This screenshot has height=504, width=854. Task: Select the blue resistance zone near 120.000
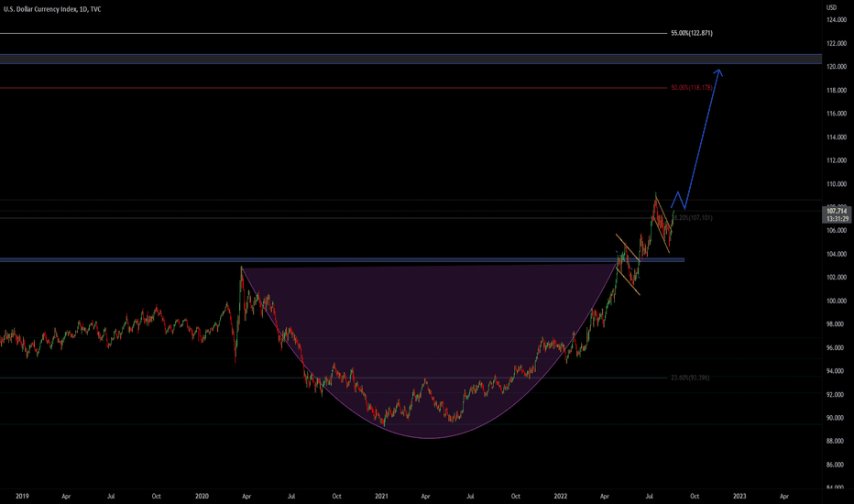411,59
